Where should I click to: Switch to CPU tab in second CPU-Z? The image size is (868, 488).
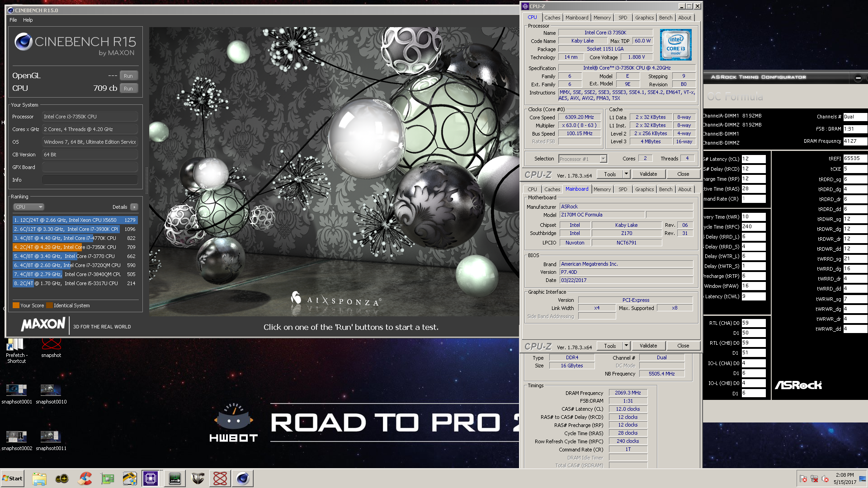coord(533,189)
